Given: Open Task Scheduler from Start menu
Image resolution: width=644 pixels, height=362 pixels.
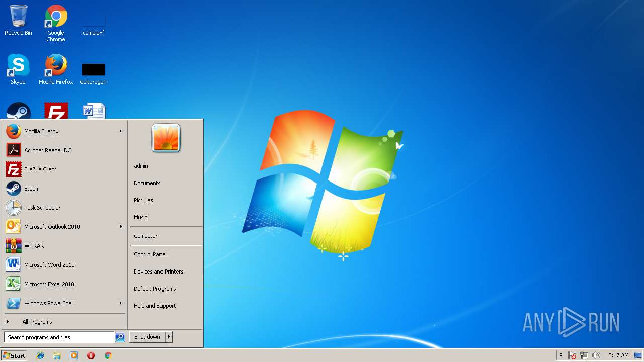Looking at the screenshot, I should point(64,208).
